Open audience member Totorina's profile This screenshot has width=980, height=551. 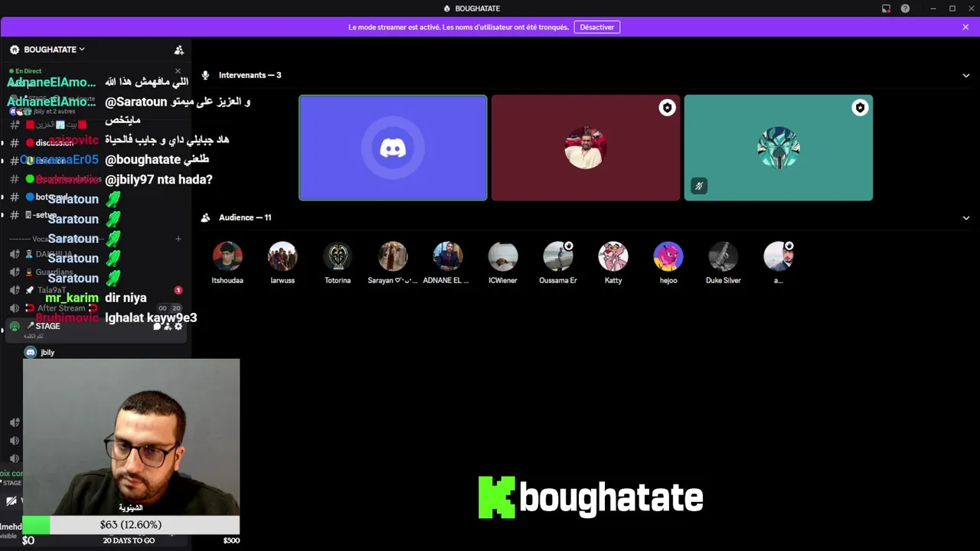(338, 262)
